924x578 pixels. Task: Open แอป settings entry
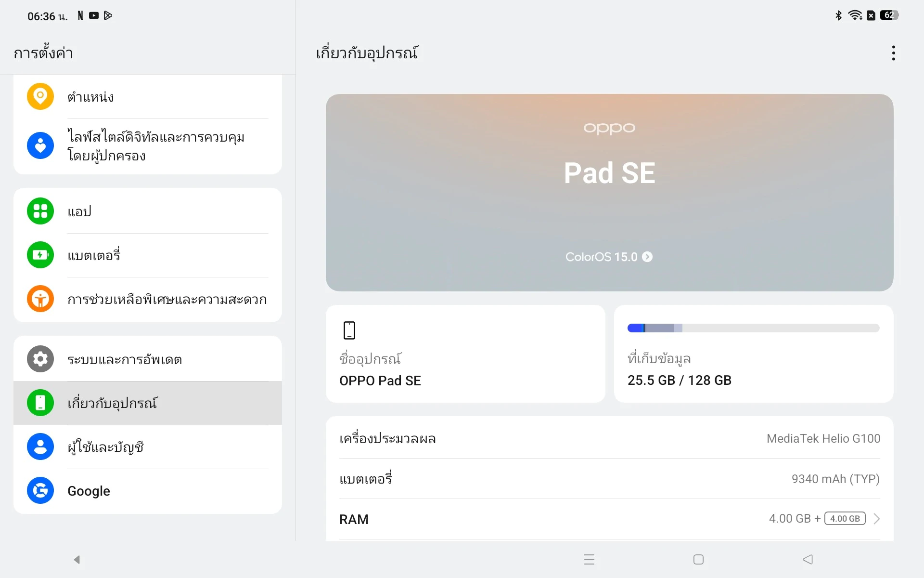click(x=148, y=211)
